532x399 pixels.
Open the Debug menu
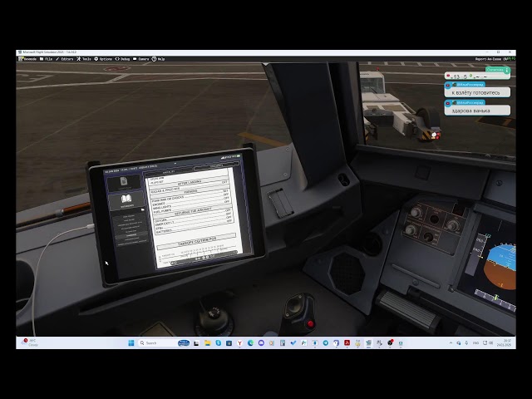122,59
